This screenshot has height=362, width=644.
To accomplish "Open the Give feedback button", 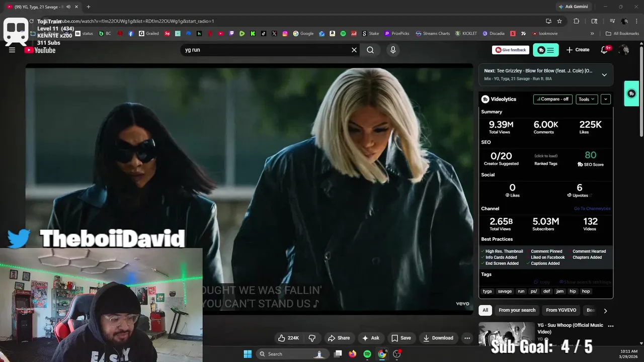I will [511, 50].
